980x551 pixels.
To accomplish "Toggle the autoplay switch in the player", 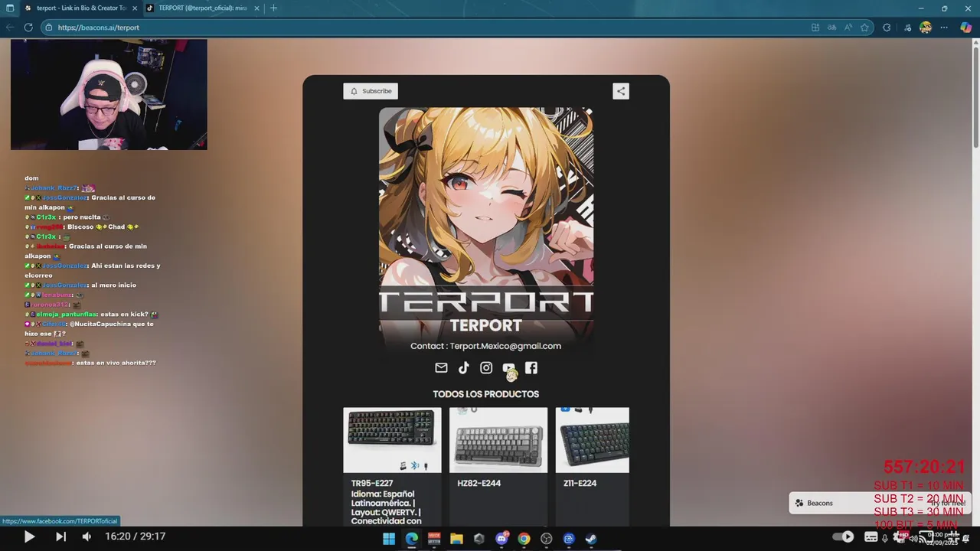I will click(843, 536).
